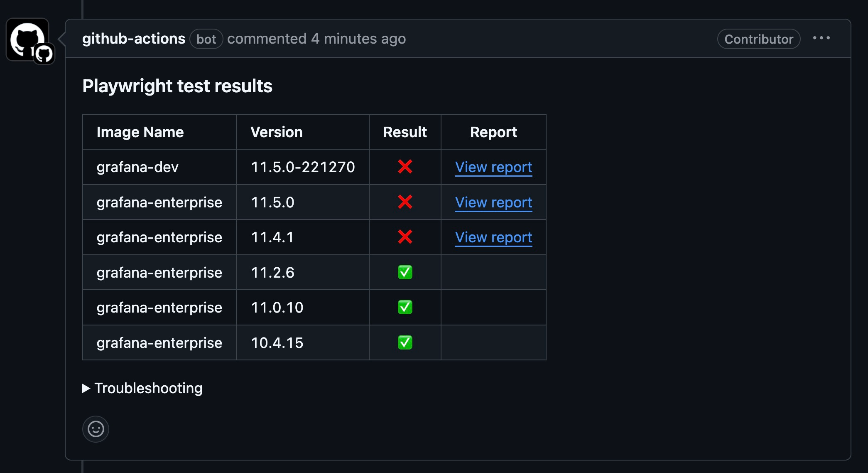The image size is (868, 473).
Task: Click the Contributor badge
Action: click(x=758, y=39)
